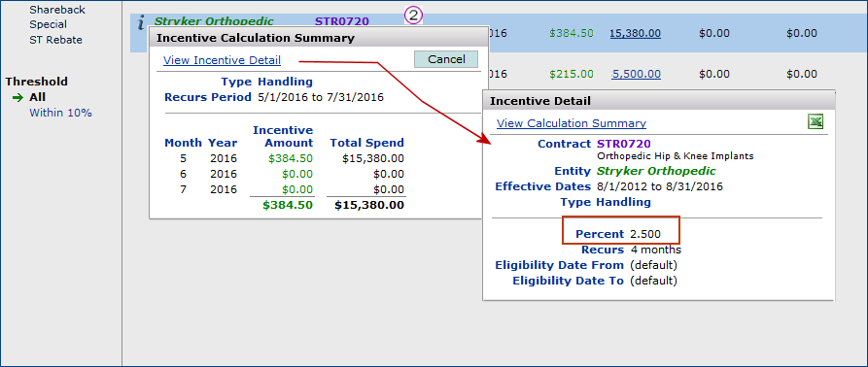Select the All threshold filter
This screenshot has height=367, width=868.
coord(38,97)
